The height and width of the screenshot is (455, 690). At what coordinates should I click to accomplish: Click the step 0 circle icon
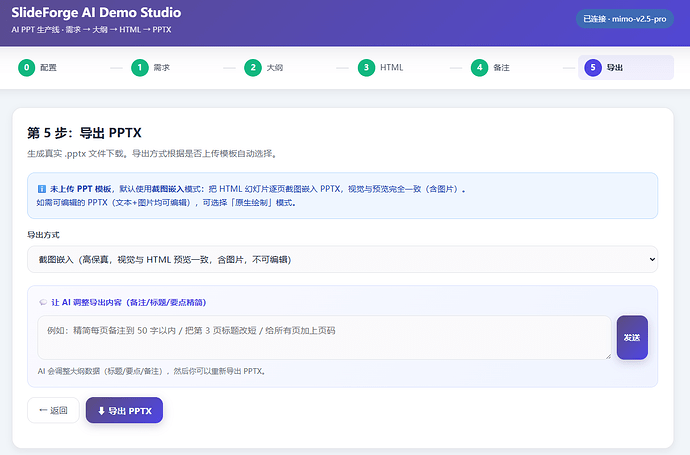click(x=26, y=67)
